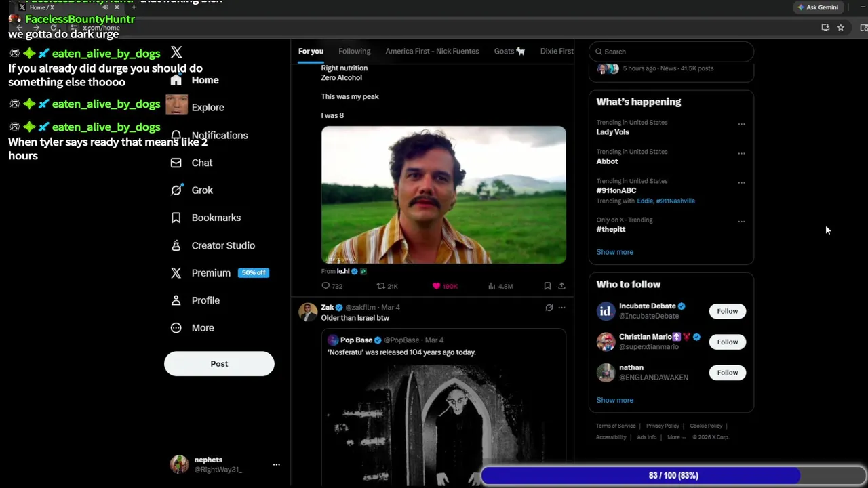
Task: Open the Terms of Service link
Action: tap(616, 426)
